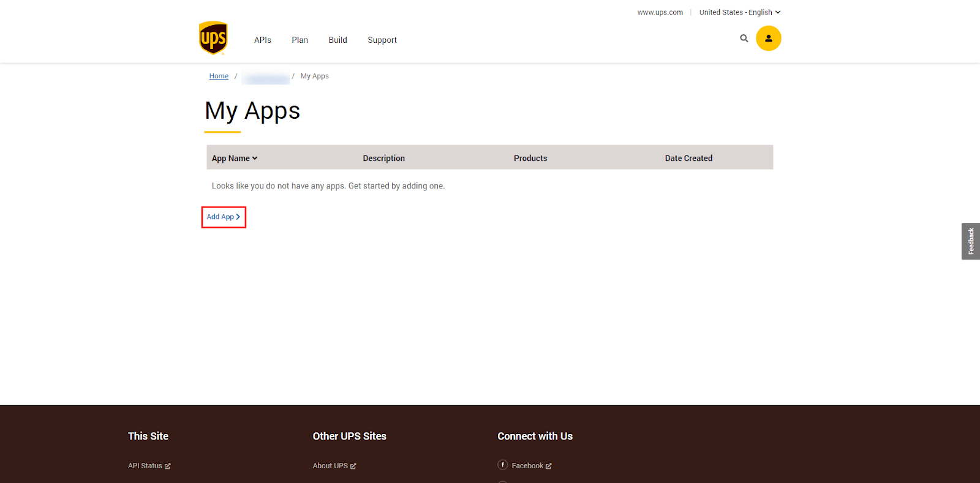Viewport: 980px width, 483px height.
Task: Open the Support menu
Action: 382,40
